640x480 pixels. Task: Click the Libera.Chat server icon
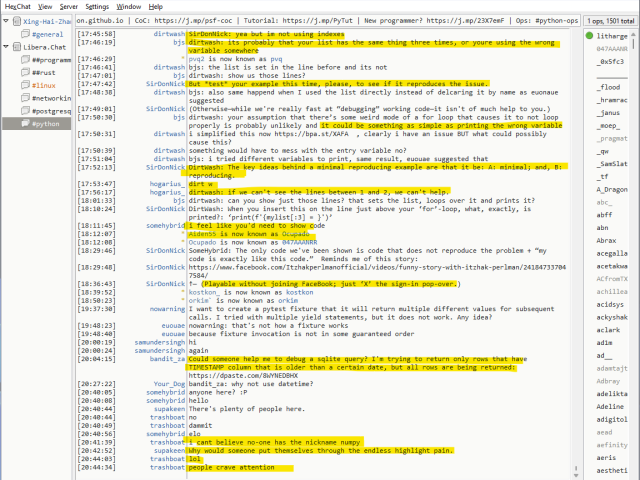pos(17,47)
